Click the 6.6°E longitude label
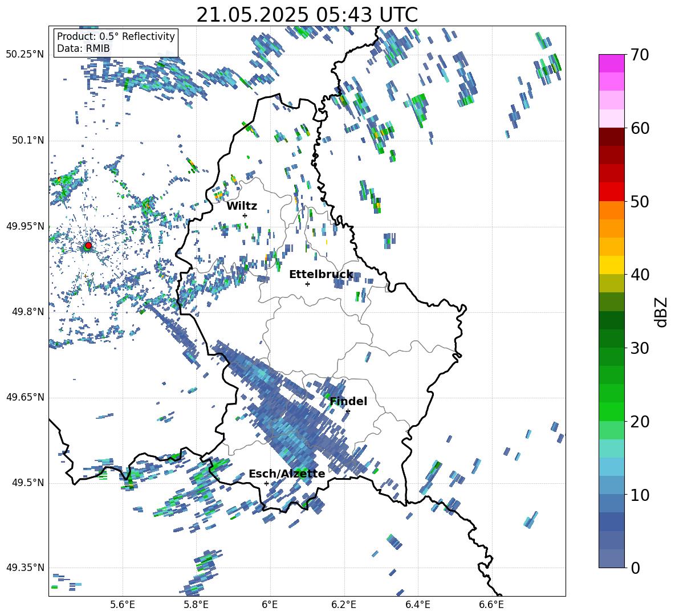This screenshot has height=616, width=675. 491,605
